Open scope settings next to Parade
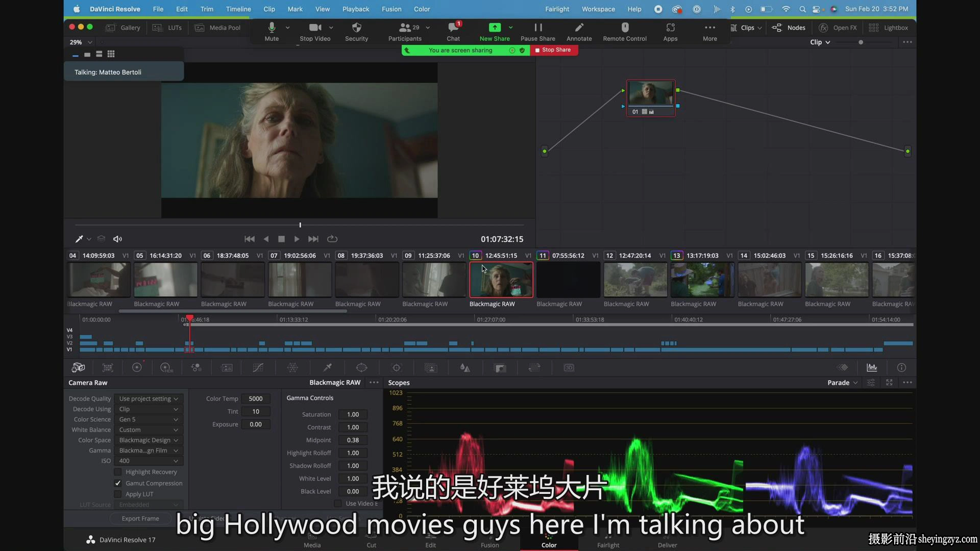 (x=871, y=383)
